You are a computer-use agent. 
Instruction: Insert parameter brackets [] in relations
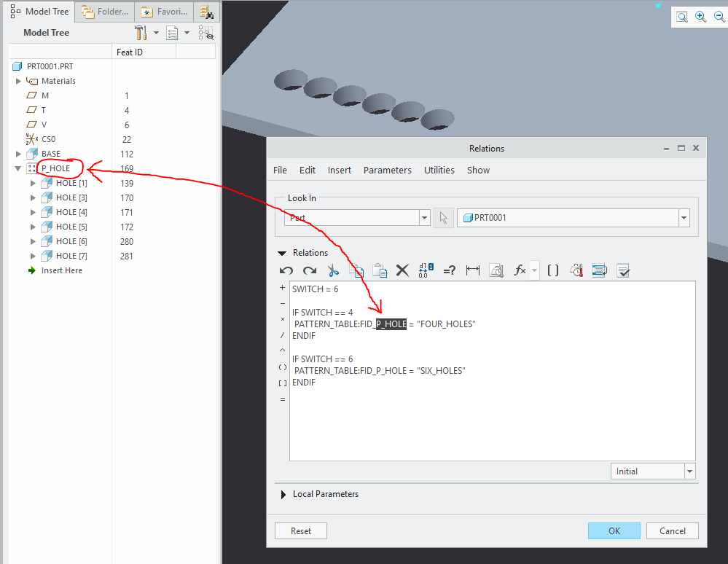click(x=552, y=270)
